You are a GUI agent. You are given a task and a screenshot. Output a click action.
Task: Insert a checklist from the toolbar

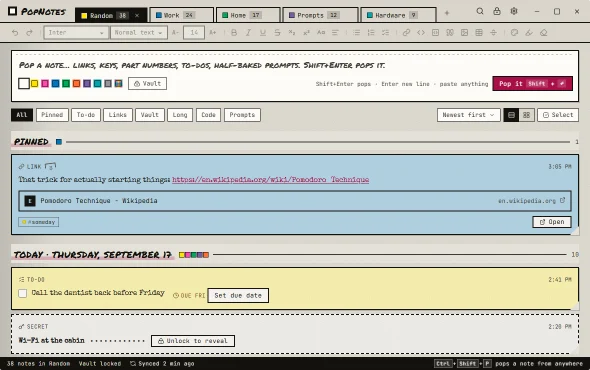(x=385, y=33)
